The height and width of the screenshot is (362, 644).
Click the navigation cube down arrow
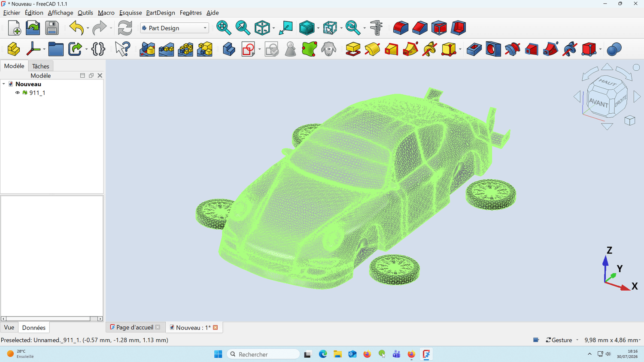[x=607, y=127]
